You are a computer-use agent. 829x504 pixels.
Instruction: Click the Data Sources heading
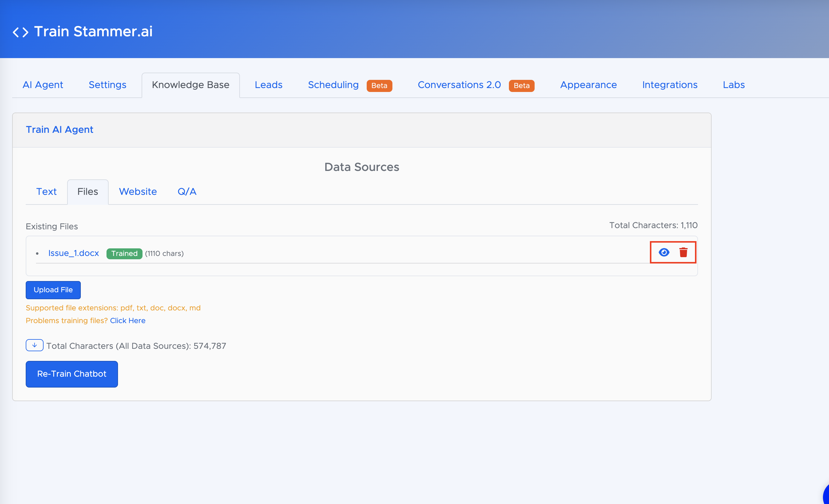pyautogui.click(x=362, y=167)
